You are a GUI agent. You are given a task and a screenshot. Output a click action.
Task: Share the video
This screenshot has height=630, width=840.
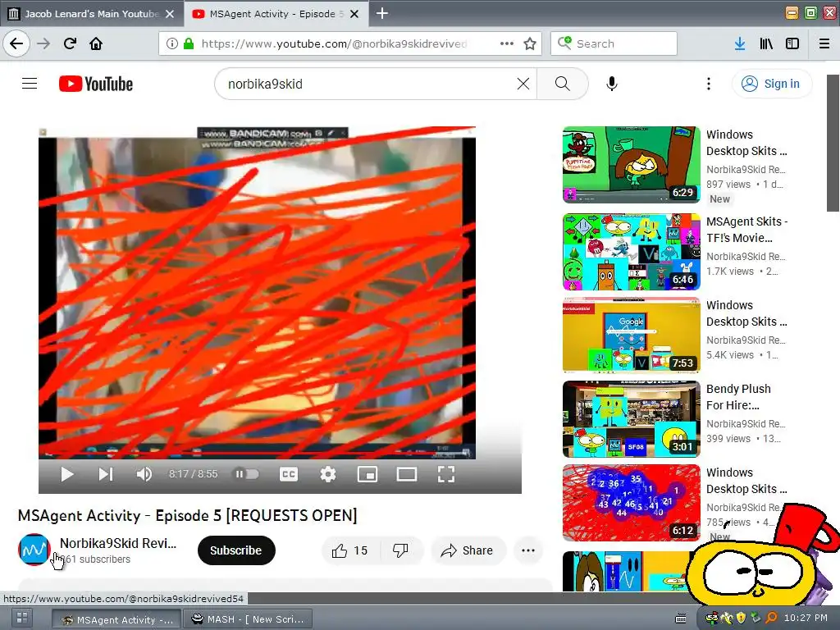click(468, 550)
